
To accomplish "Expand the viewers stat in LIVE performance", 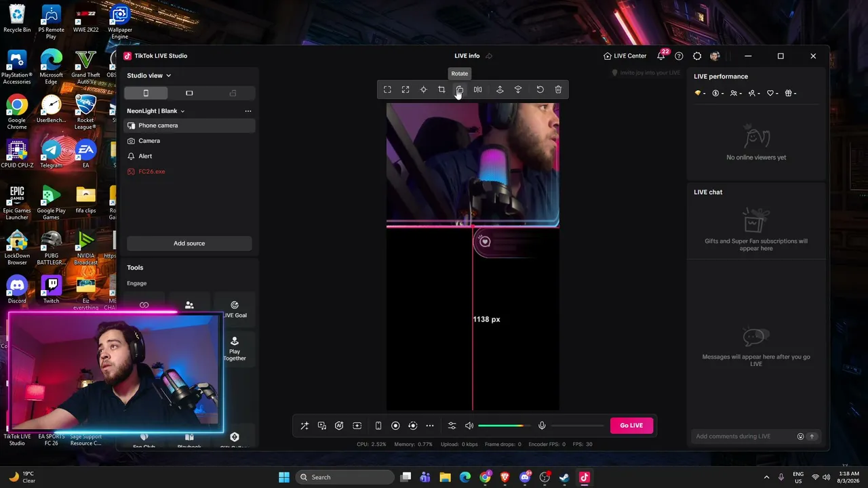I will click(x=736, y=94).
